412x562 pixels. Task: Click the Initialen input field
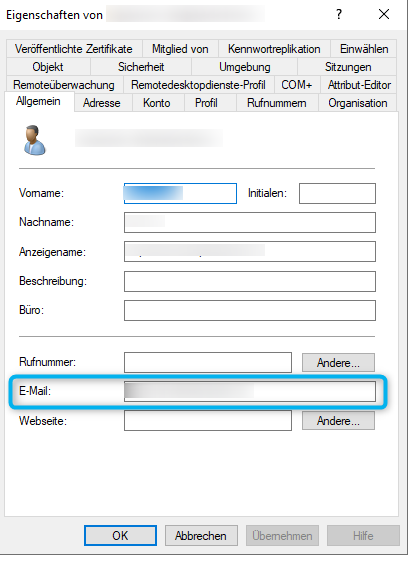(x=337, y=194)
